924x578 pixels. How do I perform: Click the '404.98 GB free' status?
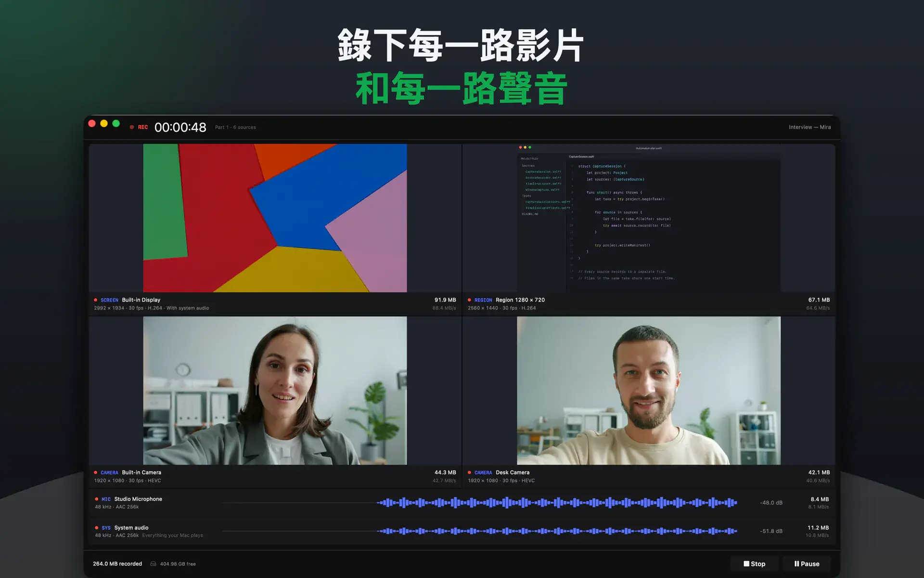coord(178,564)
